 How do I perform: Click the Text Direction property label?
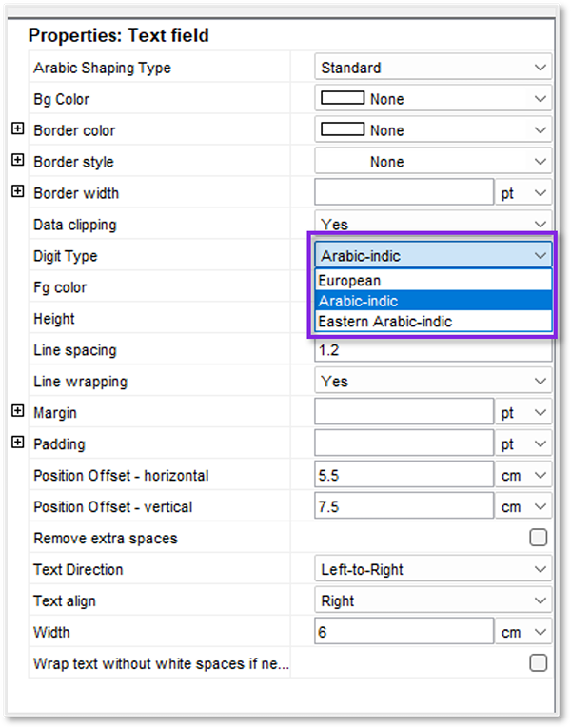pos(78,570)
